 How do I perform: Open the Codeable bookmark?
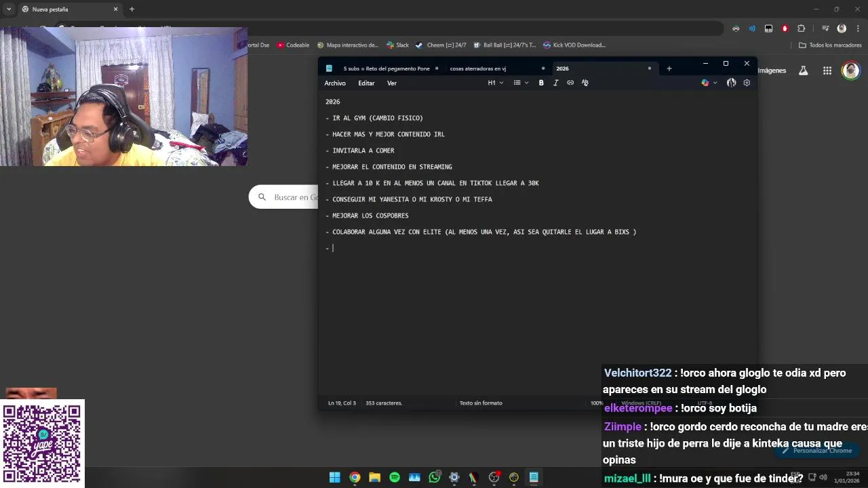click(293, 45)
